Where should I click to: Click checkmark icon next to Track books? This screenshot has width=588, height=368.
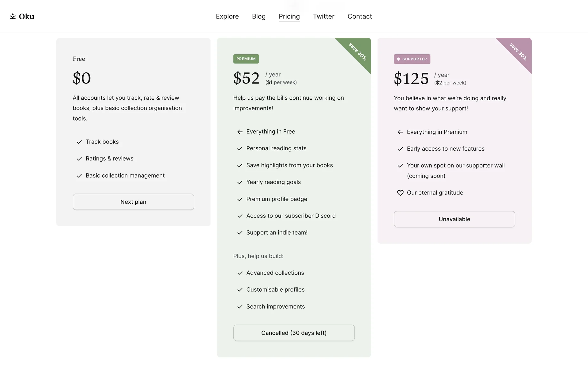pos(79,142)
